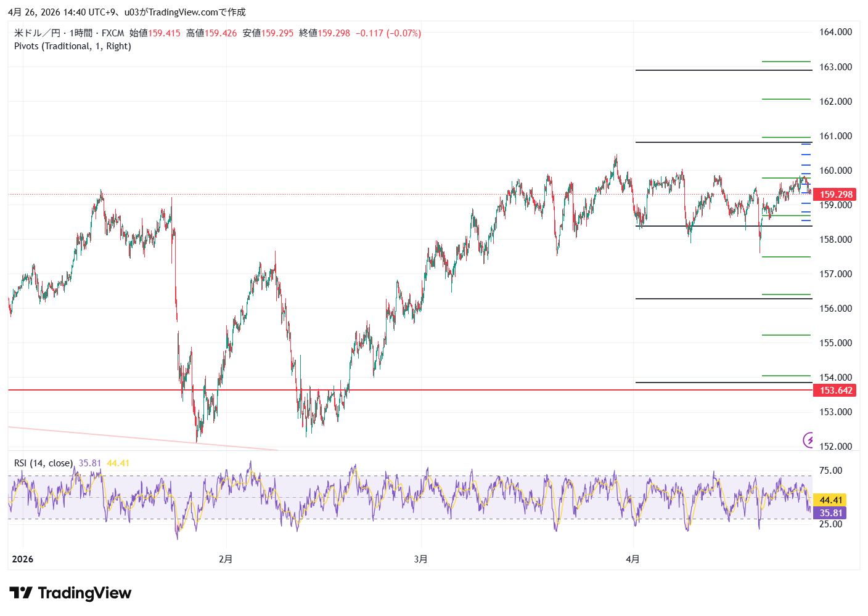Click the 2月 label on time axis
This screenshot has width=868, height=616.
(226, 559)
